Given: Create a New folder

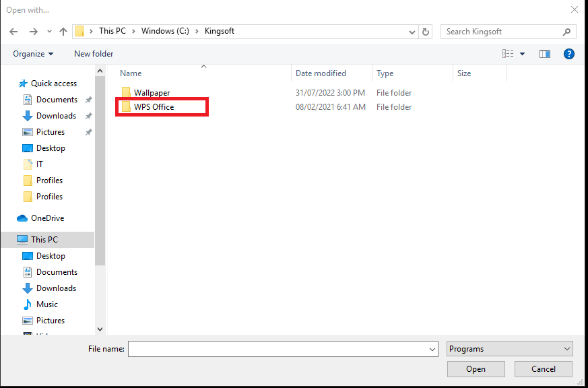Looking at the screenshot, I should click(94, 54).
